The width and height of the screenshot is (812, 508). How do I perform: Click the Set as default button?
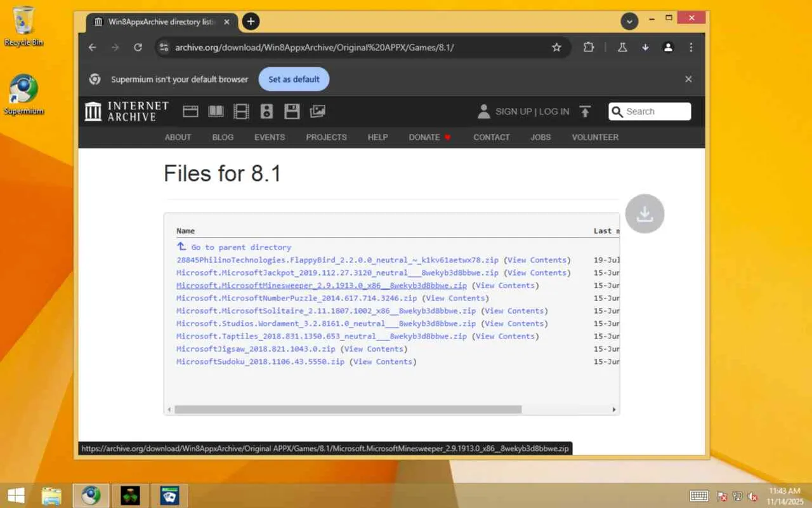[x=294, y=79]
